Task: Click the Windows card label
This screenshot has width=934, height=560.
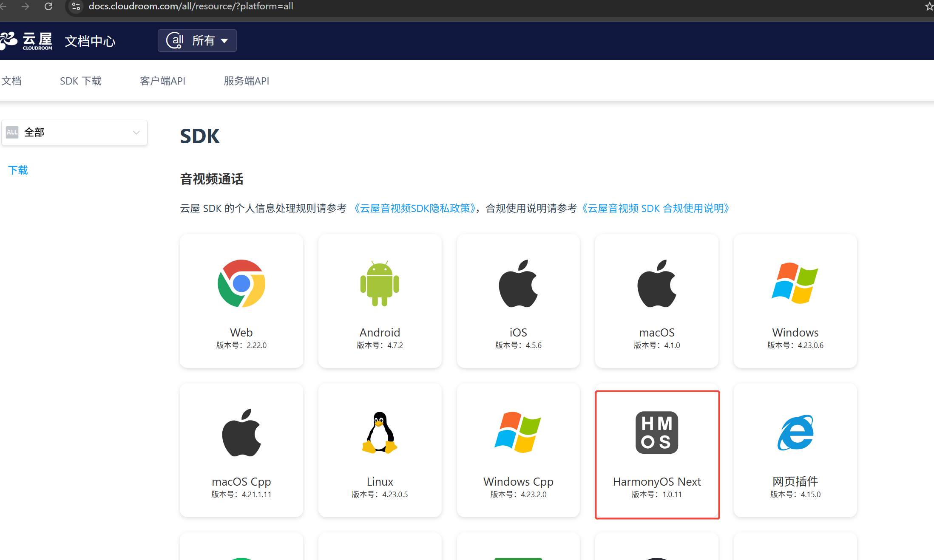Action: [795, 332]
